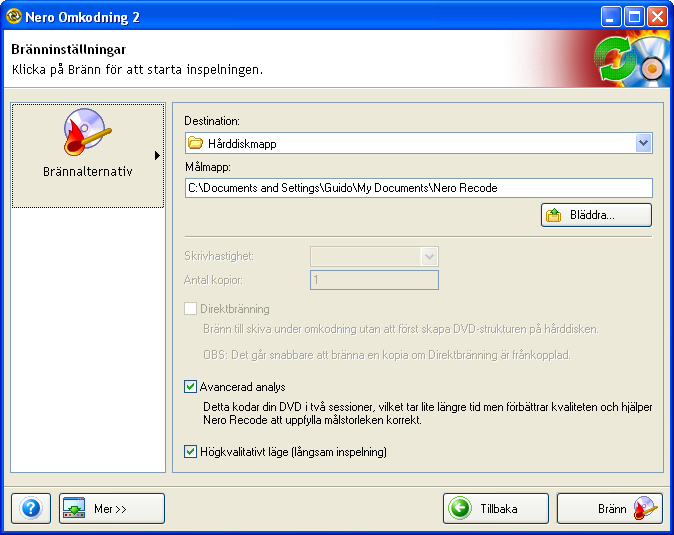The width and height of the screenshot is (674, 535).
Task: Minimize the Nero Omkodning 2 window
Action: point(611,17)
